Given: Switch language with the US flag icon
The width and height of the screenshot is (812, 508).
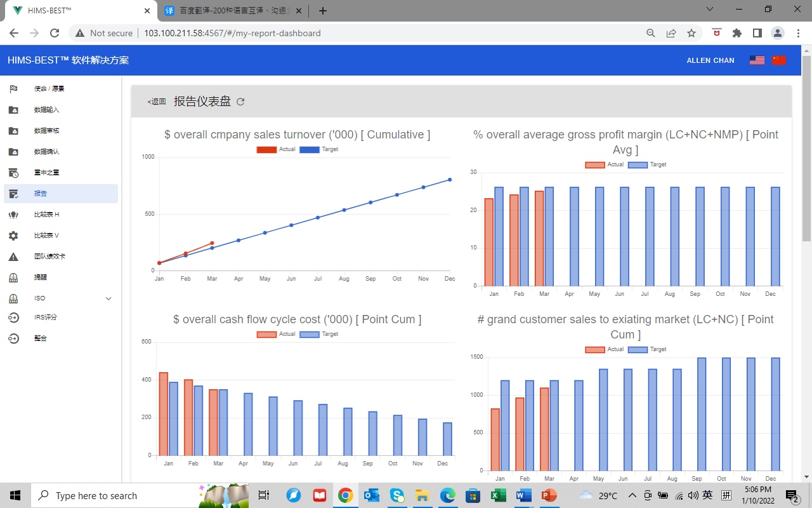Looking at the screenshot, I should coord(757,60).
